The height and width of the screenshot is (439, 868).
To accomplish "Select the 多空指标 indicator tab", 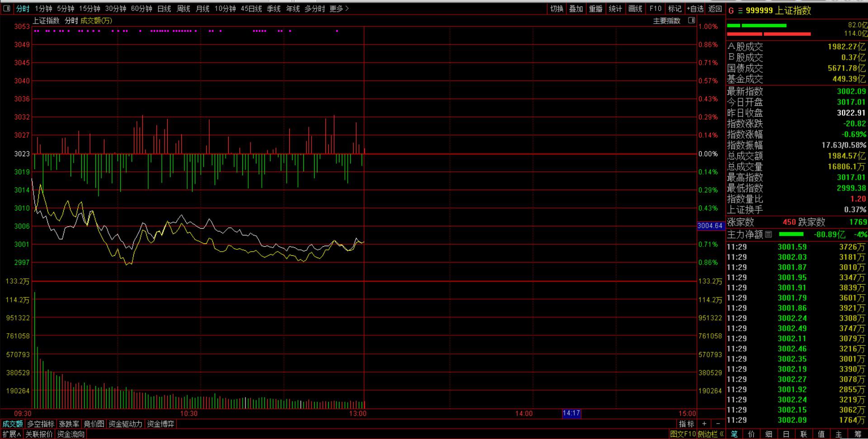I will click(x=41, y=424).
